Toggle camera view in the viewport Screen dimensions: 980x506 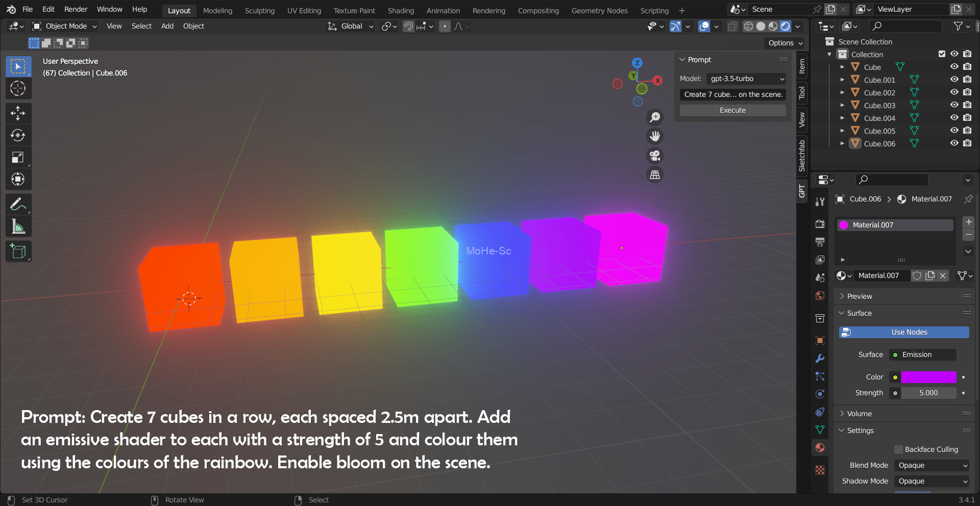[655, 156]
